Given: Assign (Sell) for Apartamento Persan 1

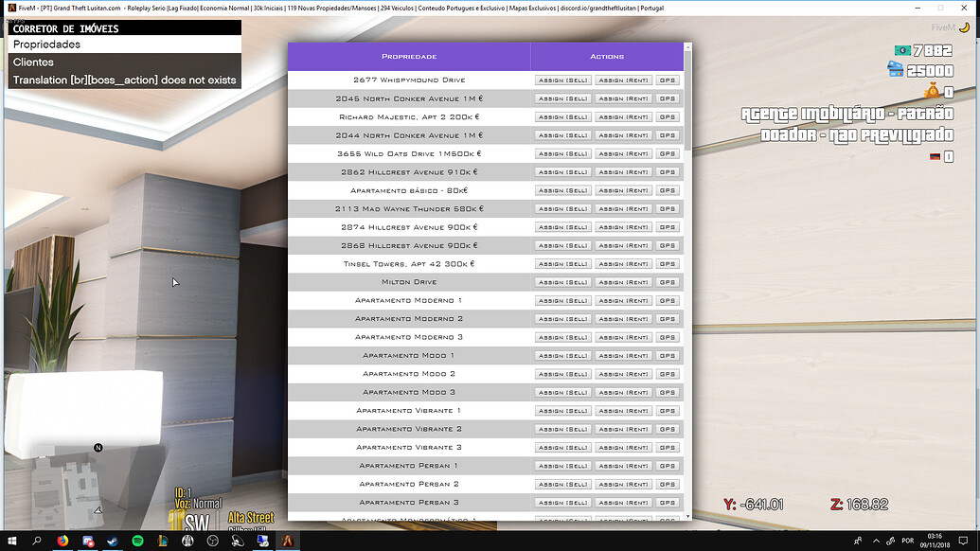Looking at the screenshot, I should point(563,466).
